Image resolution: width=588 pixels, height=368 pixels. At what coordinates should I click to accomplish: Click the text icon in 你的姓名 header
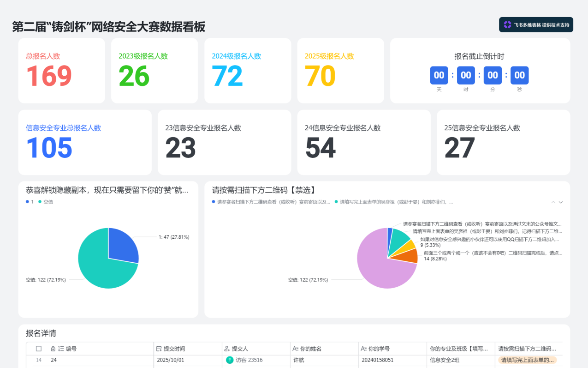(295, 349)
